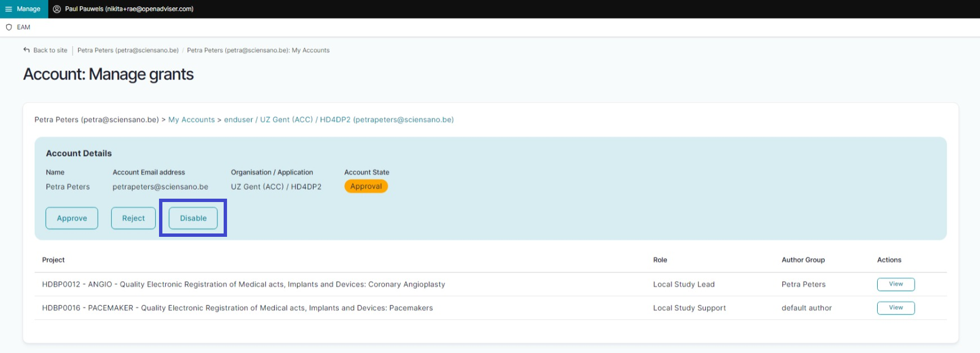Click the Project column header
Image resolution: width=980 pixels, height=353 pixels.
point(53,260)
